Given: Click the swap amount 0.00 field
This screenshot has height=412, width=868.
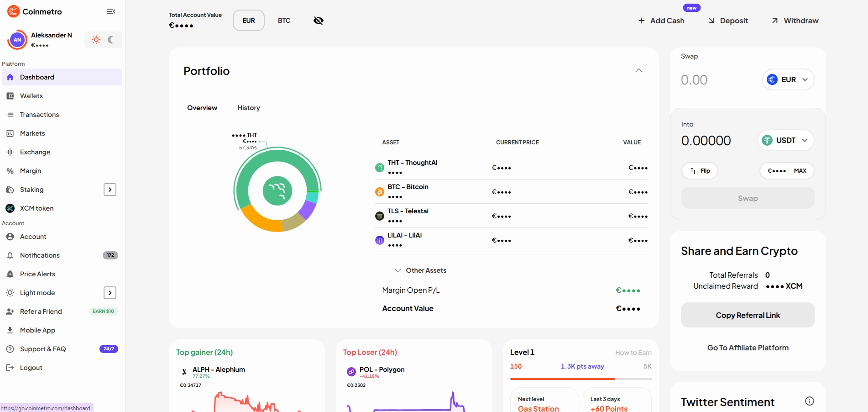Looking at the screenshot, I should [694, 80].
